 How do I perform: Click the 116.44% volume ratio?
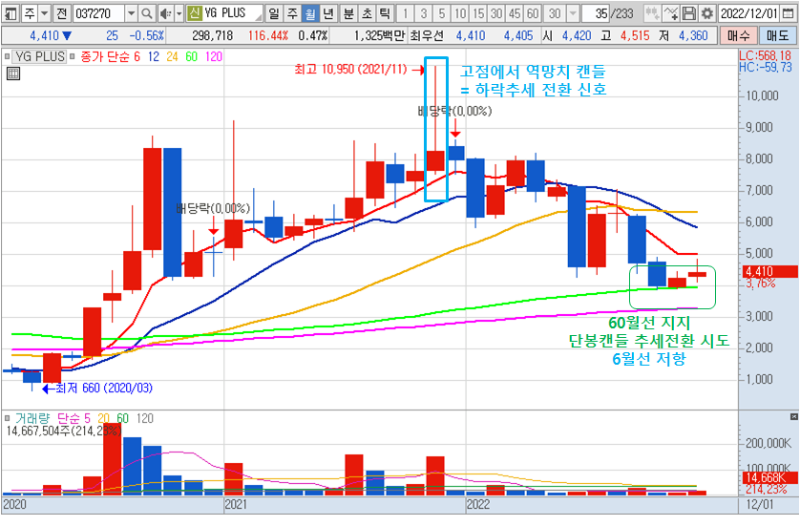coord(268,36)
